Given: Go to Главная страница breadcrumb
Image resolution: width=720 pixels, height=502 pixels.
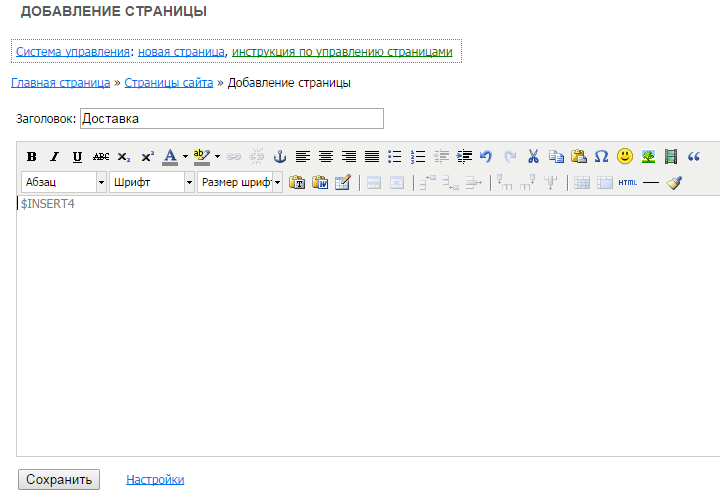Looking at the screenshot, I should (x=60, y=83).
